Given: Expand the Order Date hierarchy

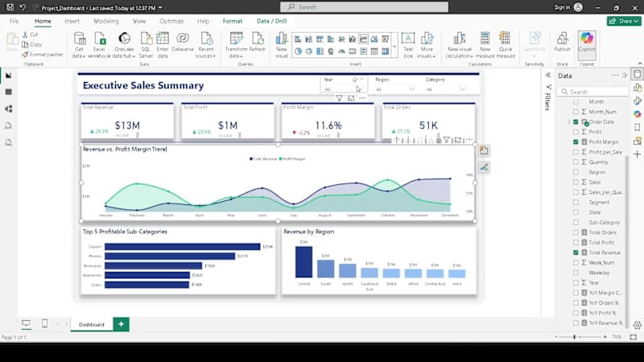Looking at the screenshot, I should [x=569, y=122].
